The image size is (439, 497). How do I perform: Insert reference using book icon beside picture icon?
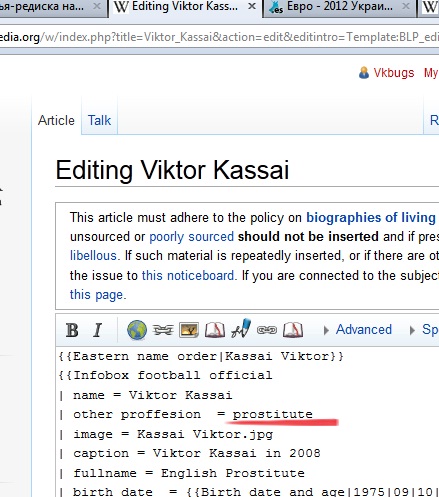coord(215,330)
